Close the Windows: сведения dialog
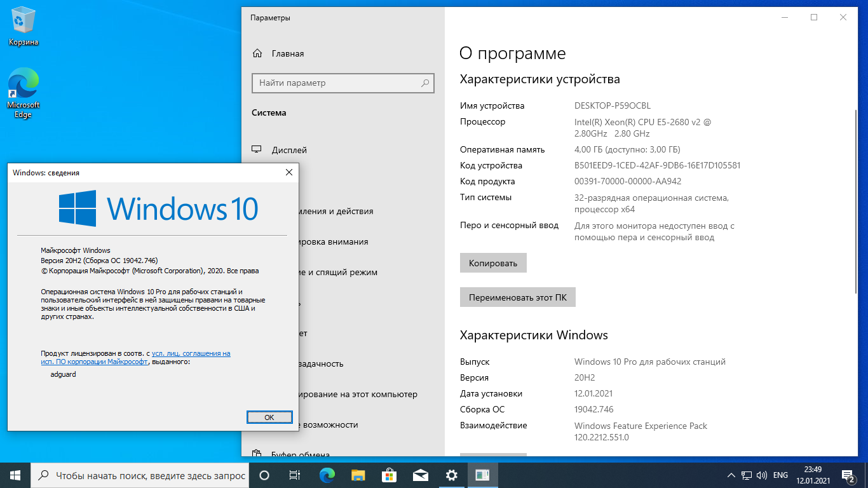The image size is (868, 488). 288,172
